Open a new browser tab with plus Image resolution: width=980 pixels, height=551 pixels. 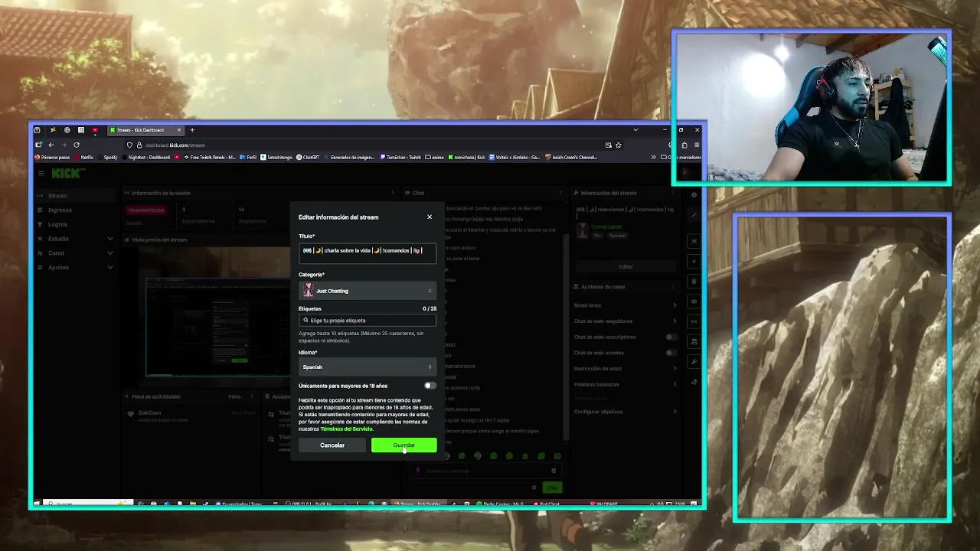192,130
